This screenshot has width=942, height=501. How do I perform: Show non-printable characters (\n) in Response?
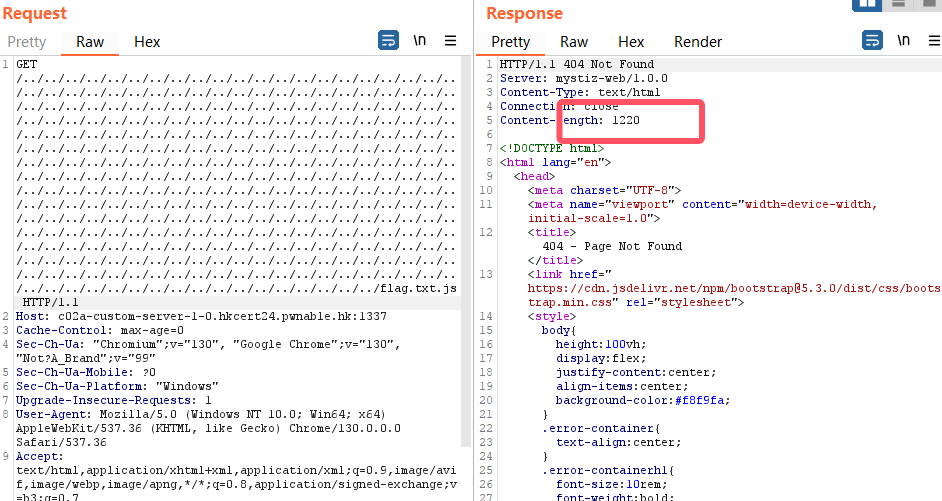click(x=904, y=41)
